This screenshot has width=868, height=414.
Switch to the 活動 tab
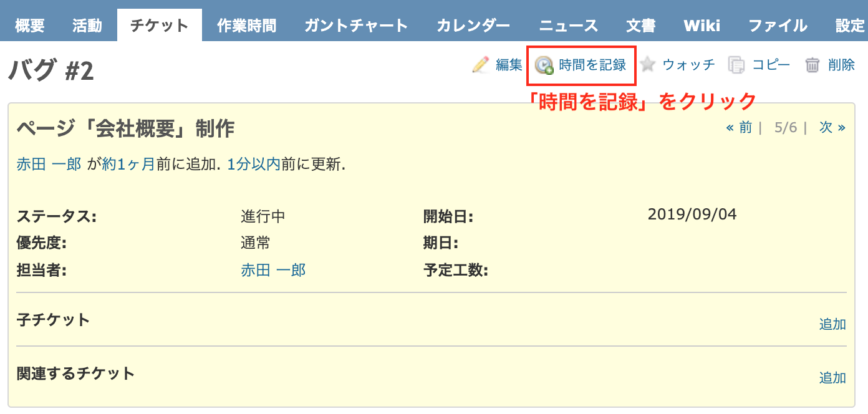coord(87,26)
